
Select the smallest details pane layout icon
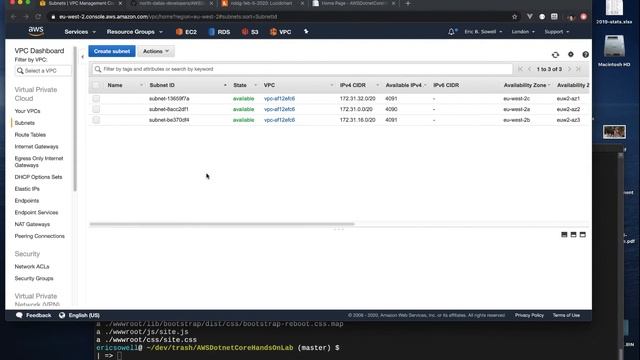564,235
